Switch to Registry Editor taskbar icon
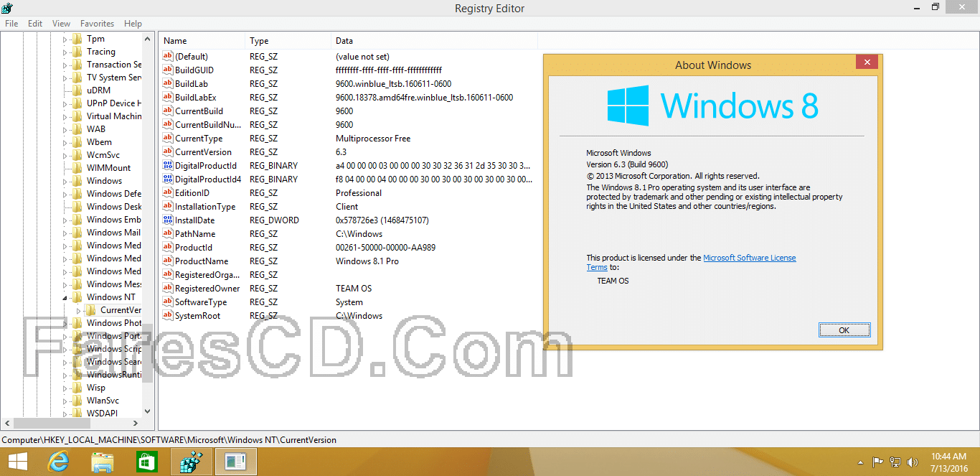The height and width of the screenshot is (476, 980). click(x=192, y=462)
